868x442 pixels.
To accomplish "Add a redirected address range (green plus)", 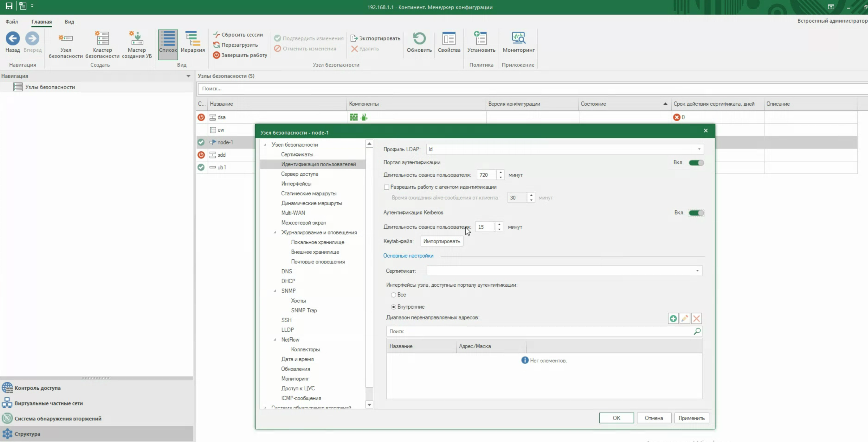I will [x=673, y=318].
